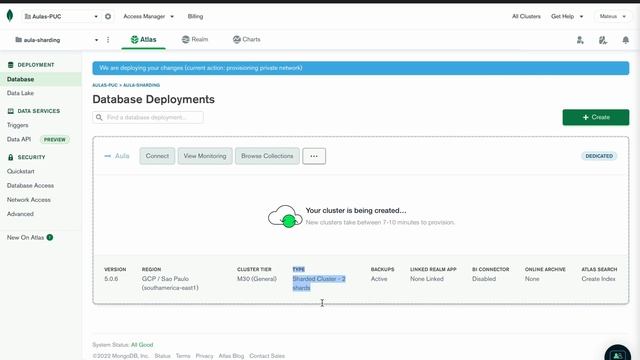Open the notifications bell
This screenshot has height=360, width=640.
pos(625,40)
